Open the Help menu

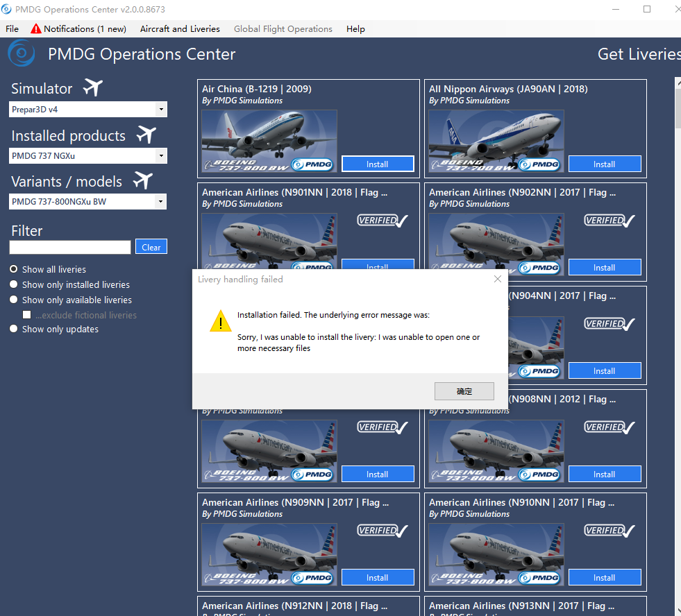point(355,28)
